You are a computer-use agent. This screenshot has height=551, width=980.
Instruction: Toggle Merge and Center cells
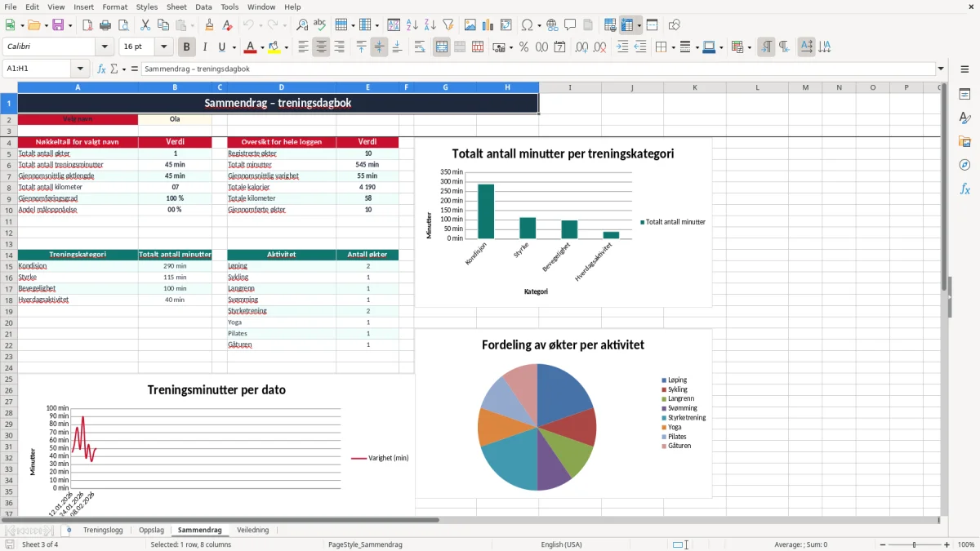442,47
